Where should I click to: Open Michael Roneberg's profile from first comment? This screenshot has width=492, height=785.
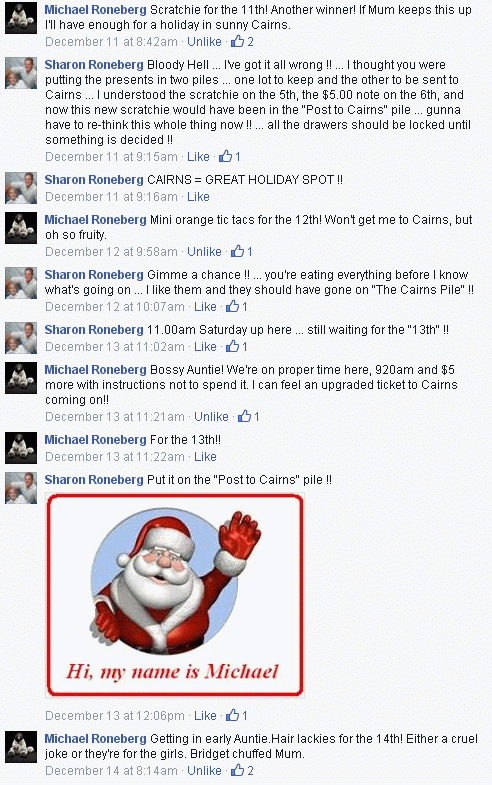click(x=95, y=10)
